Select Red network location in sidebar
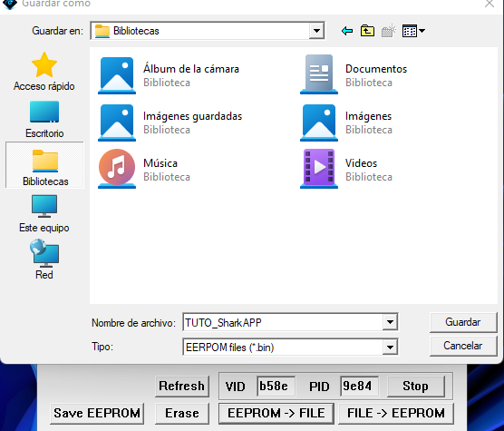This screenshot has width=504, height=431. [x=44, y=260]
